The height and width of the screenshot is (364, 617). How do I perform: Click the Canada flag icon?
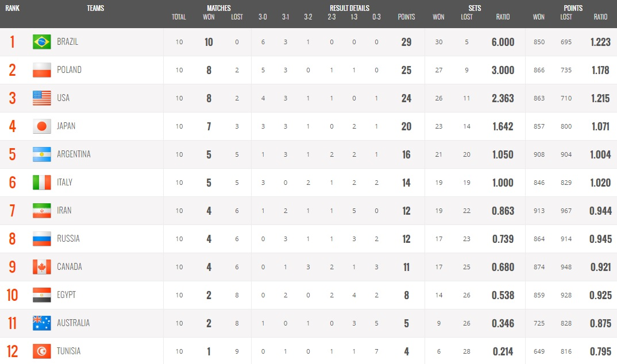(42, 267)
